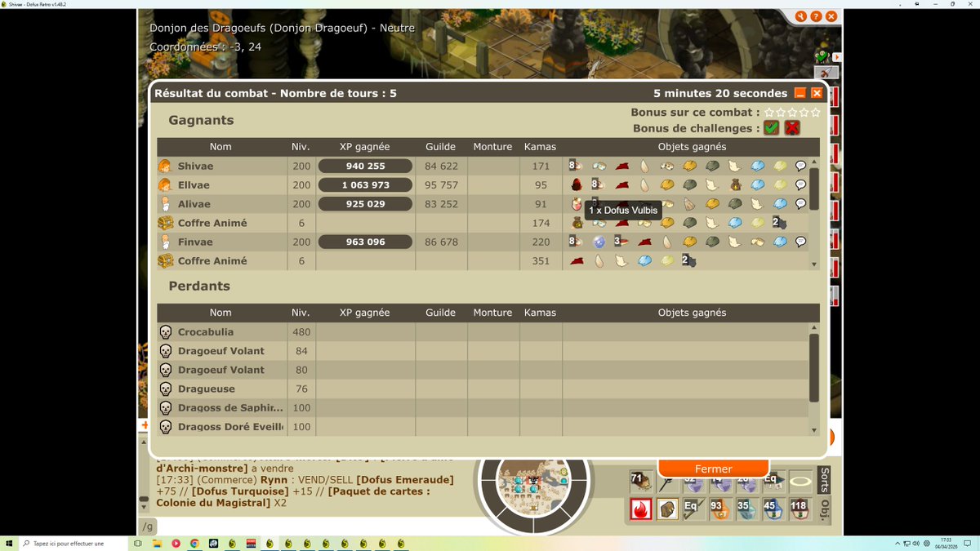Click the Crocabulia name in losers
Viewport: 980px width, 551px height.
click(x=206, y=332)
